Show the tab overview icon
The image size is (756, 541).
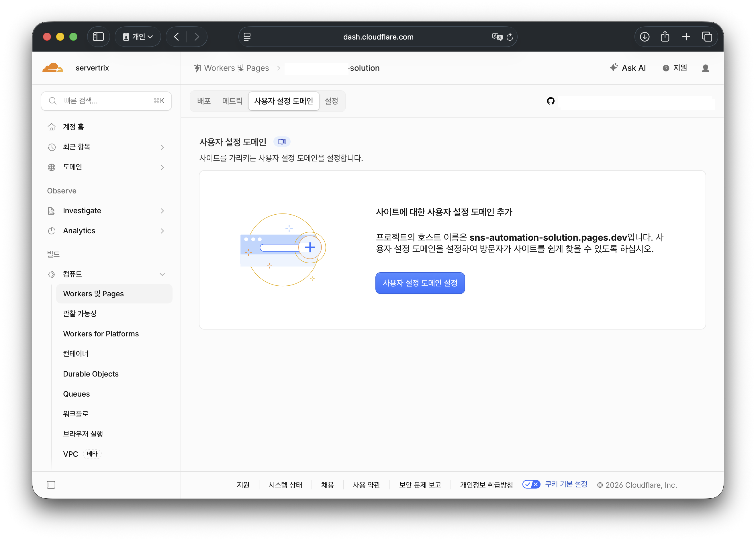(x=707, y=37)
